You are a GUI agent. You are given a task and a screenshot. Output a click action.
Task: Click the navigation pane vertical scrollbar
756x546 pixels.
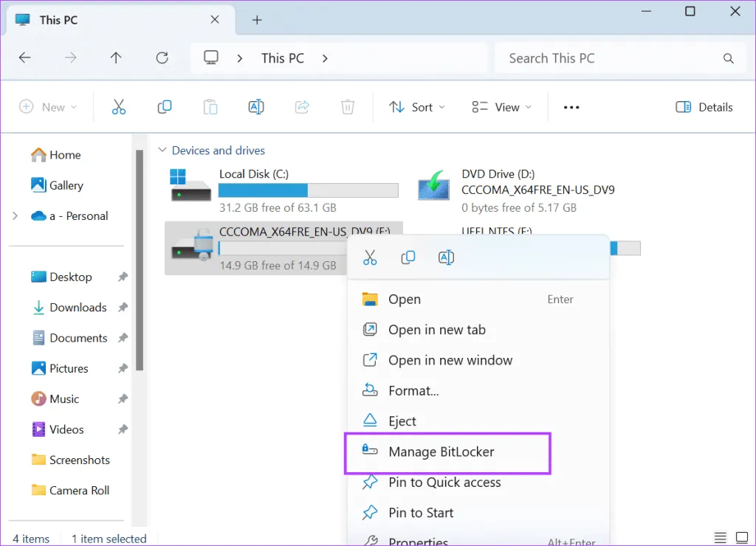click(x=139, y=258)
